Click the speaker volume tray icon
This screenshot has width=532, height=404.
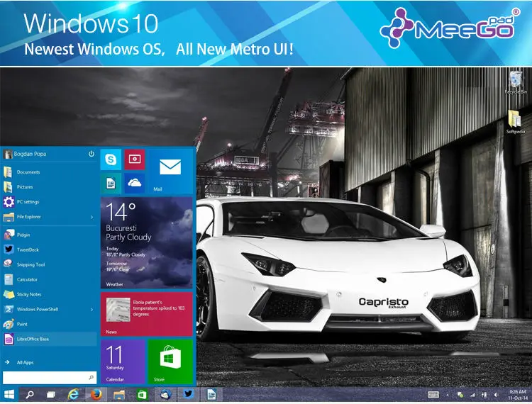[496, 395]
